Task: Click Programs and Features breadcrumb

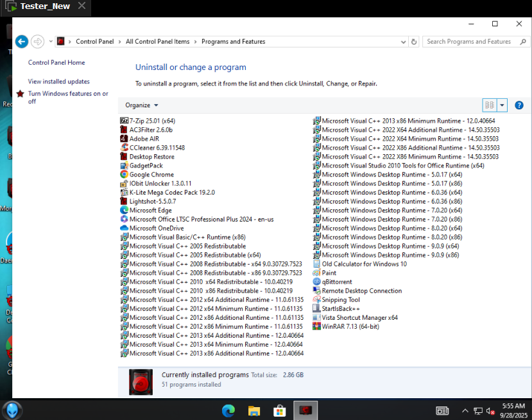Action: (x=234, y=42)
